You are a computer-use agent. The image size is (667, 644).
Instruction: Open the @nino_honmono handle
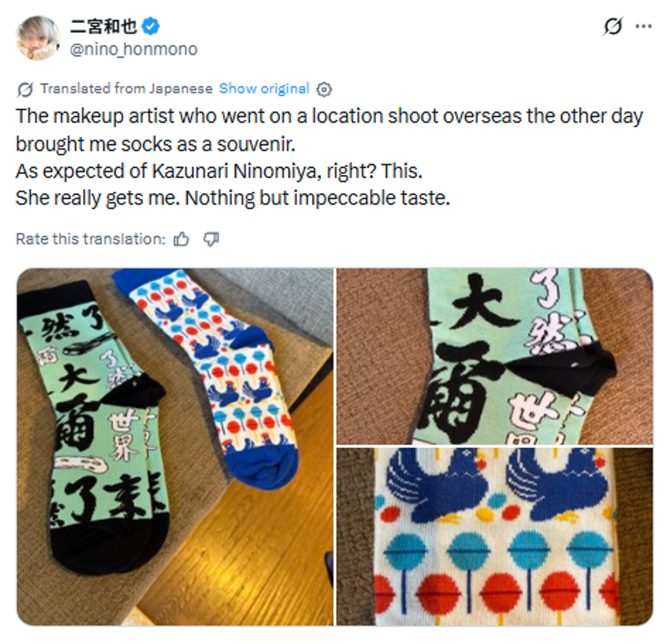(x=134, y=50)
